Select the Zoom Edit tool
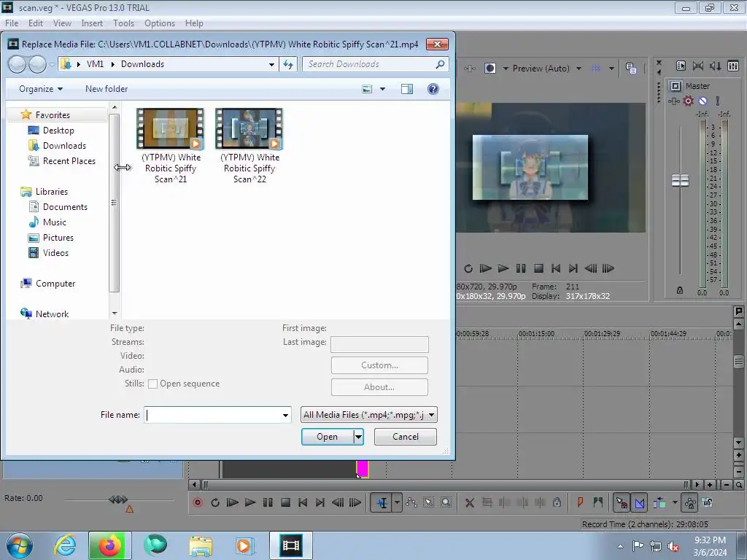This screenshot has width=747, height=560. pyautogui.click(x=446, y=502)
